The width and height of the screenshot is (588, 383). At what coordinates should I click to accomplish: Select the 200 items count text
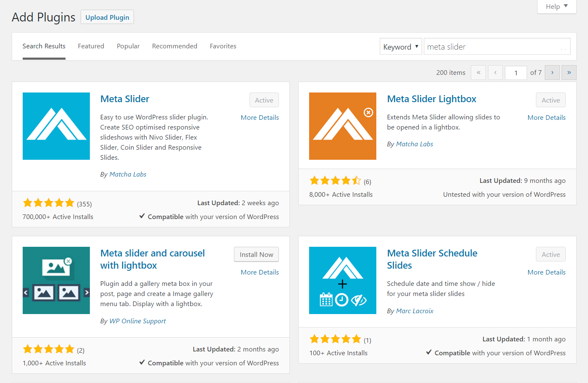(x=451, y=73)
